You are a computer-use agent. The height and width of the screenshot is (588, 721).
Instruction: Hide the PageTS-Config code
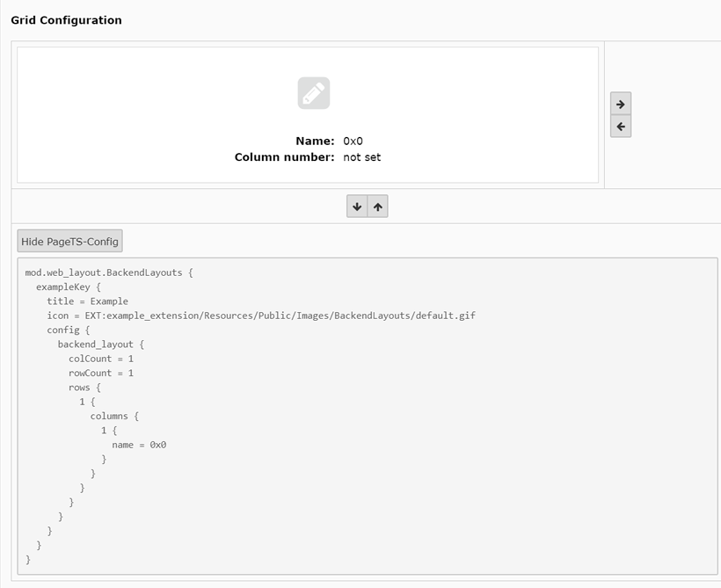coord(69,241)
